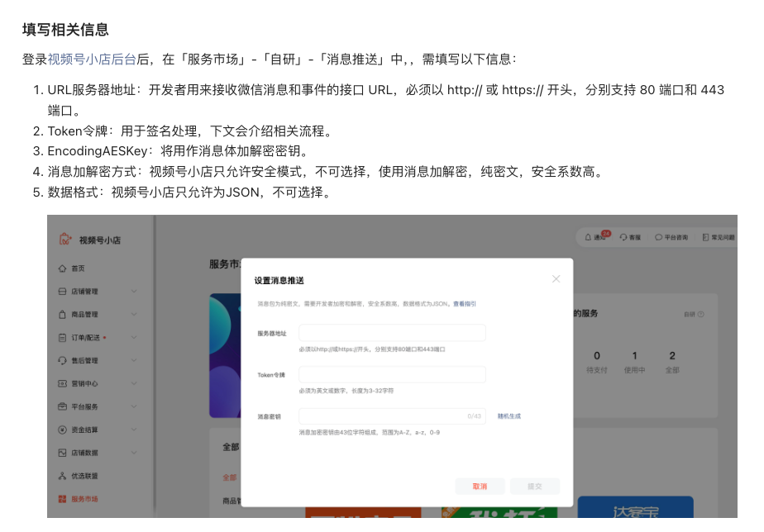Expand the 商品管理 chevron
The width and height of the screenshot is (764, 532).
tap(134, 315)
